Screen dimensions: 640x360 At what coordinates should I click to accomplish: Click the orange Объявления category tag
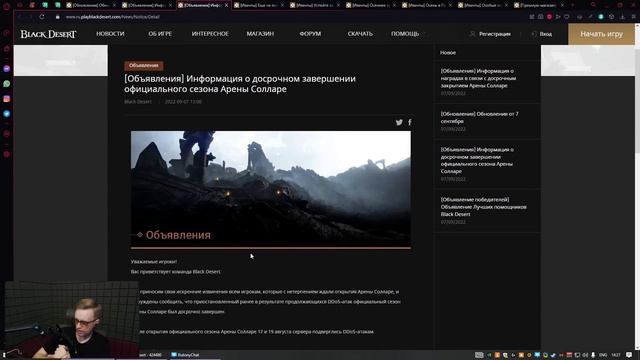144,65
